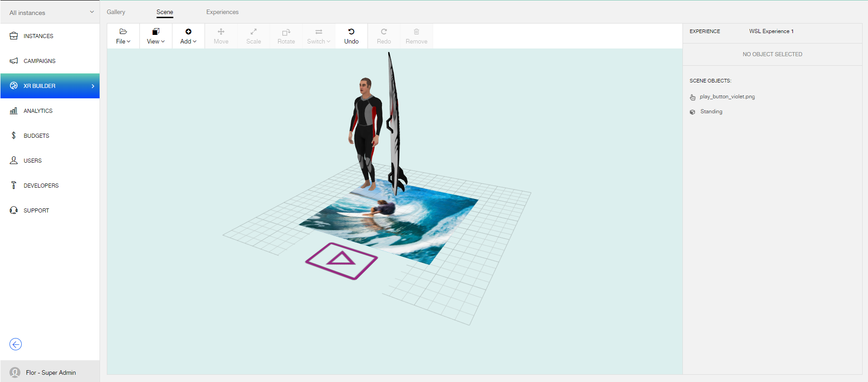Open the Add object dropdown

[188, 36]
